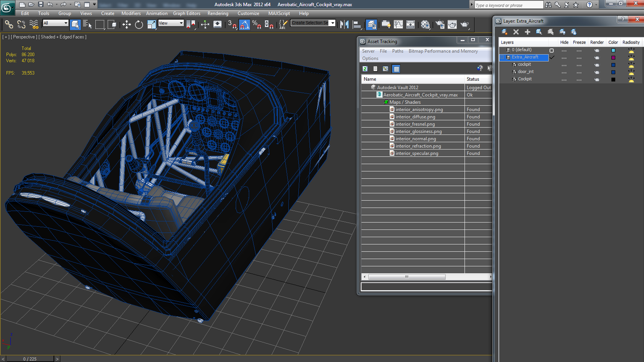Open the Modifiers menu
644x362 pixels.
(x=131, y=13)
